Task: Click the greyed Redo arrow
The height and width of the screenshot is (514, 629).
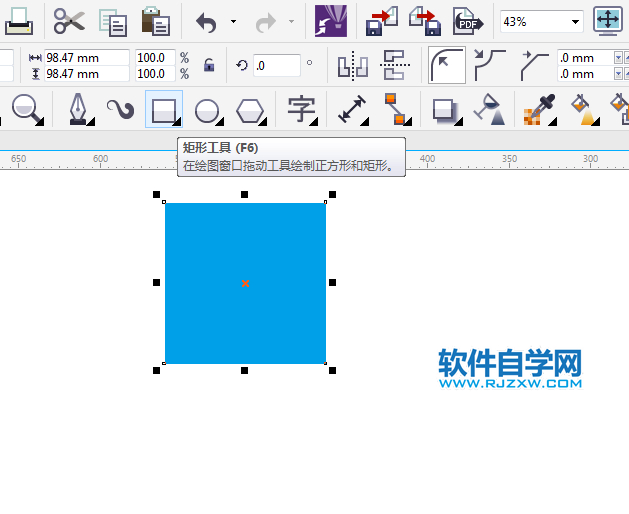Action: click(x=266, y=22)
